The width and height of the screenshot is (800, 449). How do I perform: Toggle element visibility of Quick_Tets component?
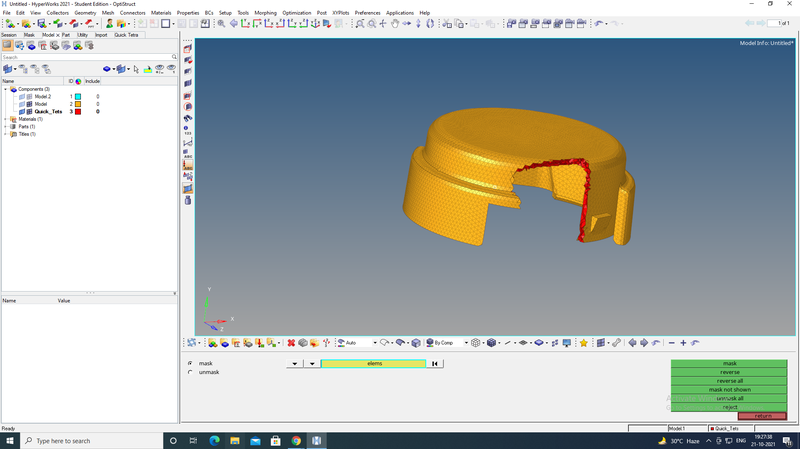point(29,112)
